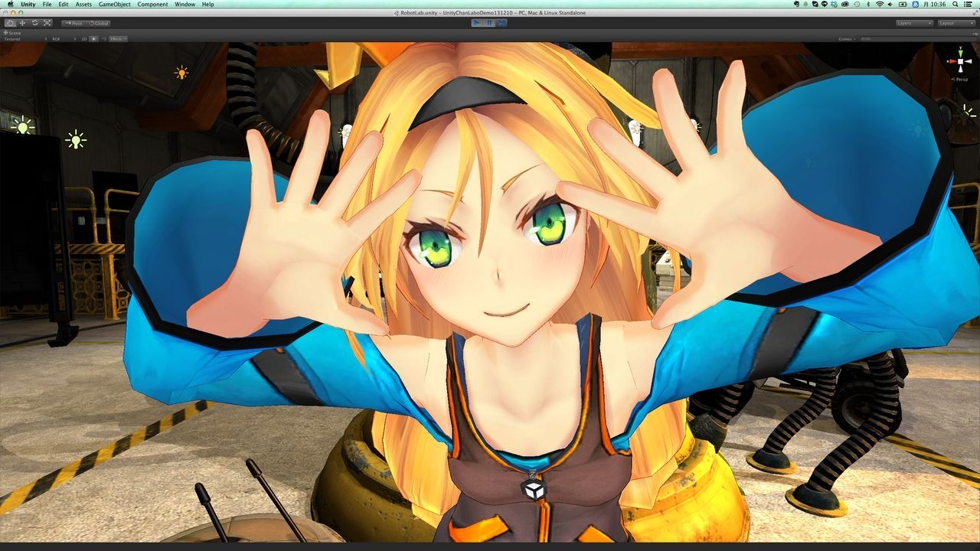Open the Unity application menu
Viewport: 980px width, 551px height.
point(28,5)
